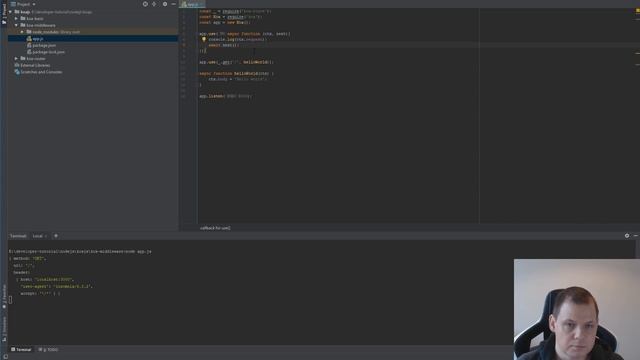
Task: Expand the node_modules library root folder
Action: [22, 32]
